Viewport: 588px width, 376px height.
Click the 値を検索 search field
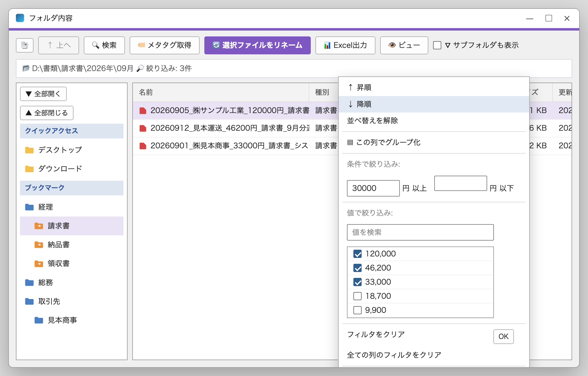[x=420, y=232]
